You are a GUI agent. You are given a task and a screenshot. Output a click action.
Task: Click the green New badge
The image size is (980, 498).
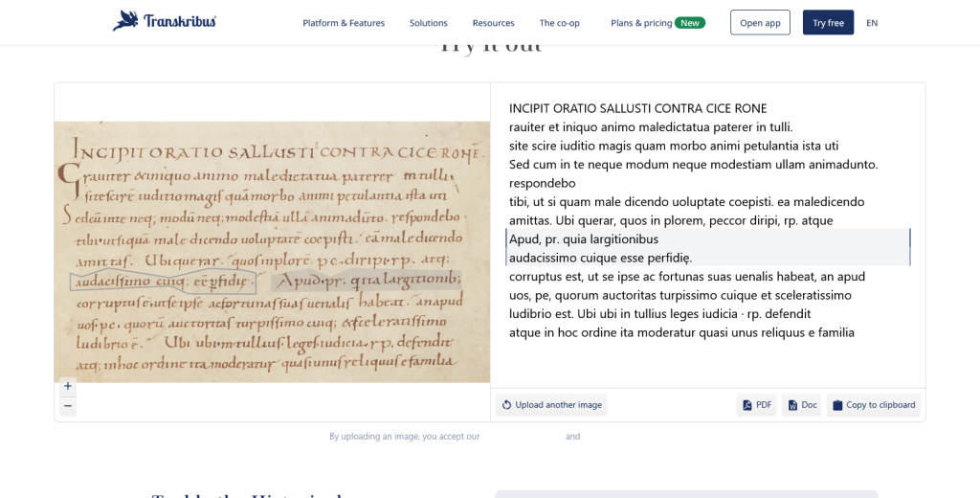click(689, 23)
